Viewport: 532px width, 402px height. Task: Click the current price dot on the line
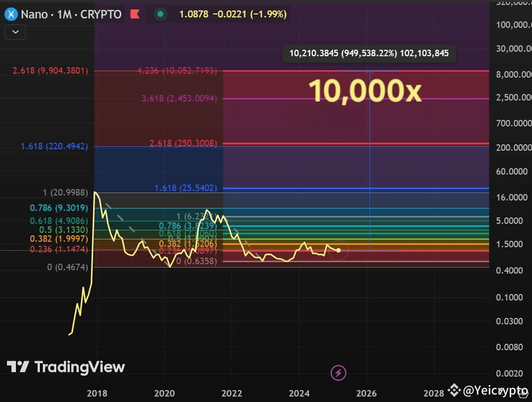(338, 250)
